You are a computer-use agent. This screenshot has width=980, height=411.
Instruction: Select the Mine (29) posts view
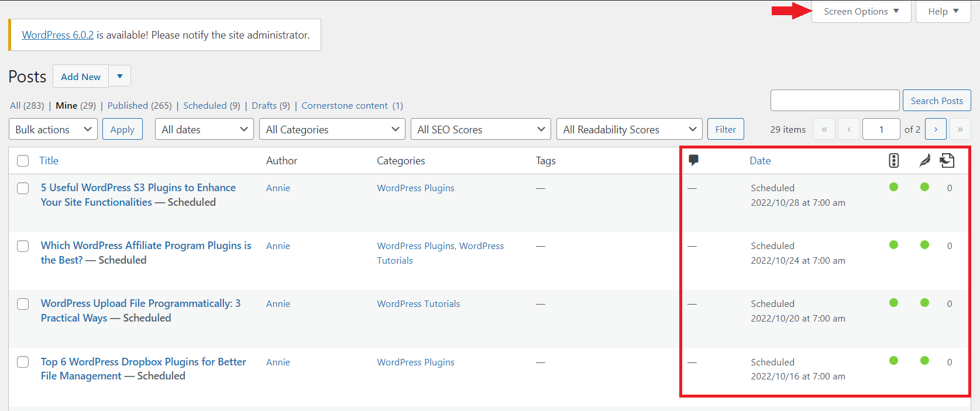(75, 106)
